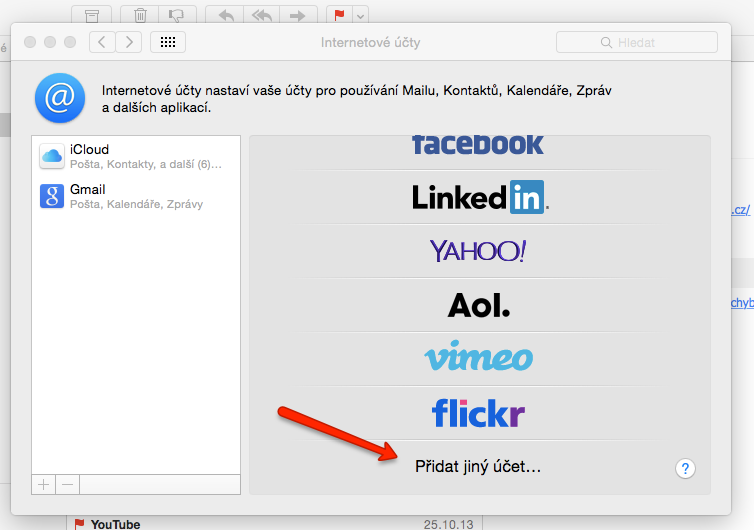Choose the Aol. account provider
Image resolution: width=754 pixels, height=530 pixels.
click(x=479, y=305)
